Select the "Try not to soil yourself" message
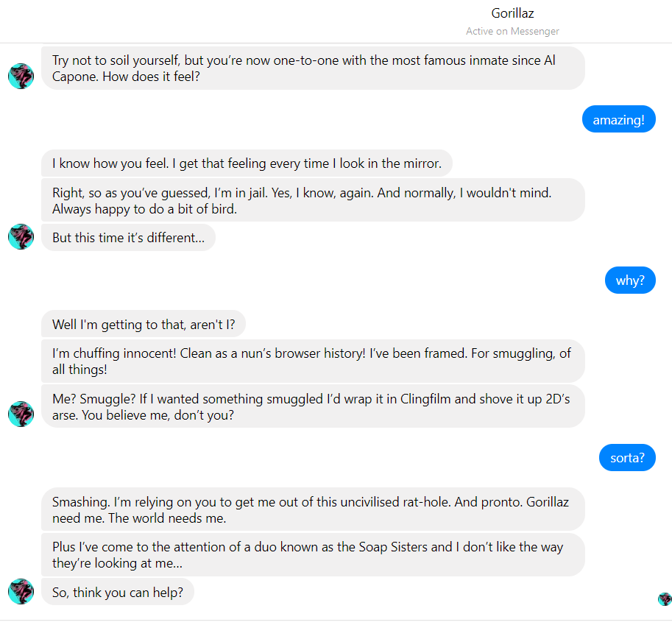The width and height of the screenshot is (672, 625). coord(313,68)
